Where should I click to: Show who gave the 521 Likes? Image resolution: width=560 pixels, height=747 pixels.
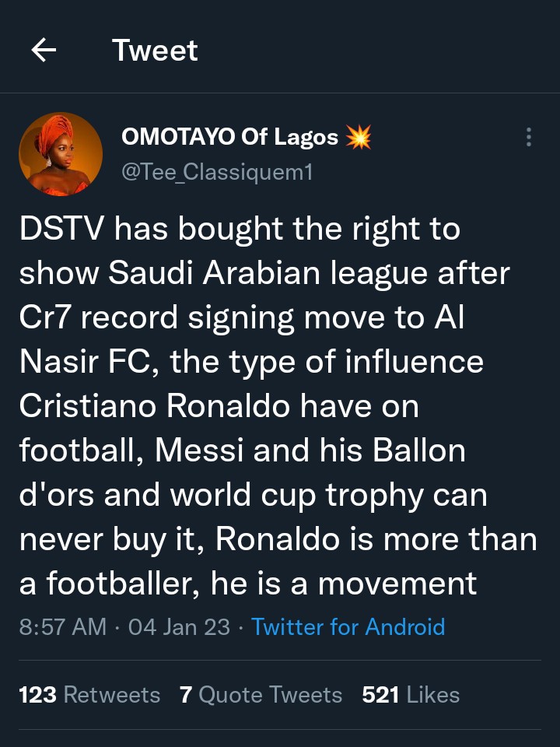coord(411,695)
